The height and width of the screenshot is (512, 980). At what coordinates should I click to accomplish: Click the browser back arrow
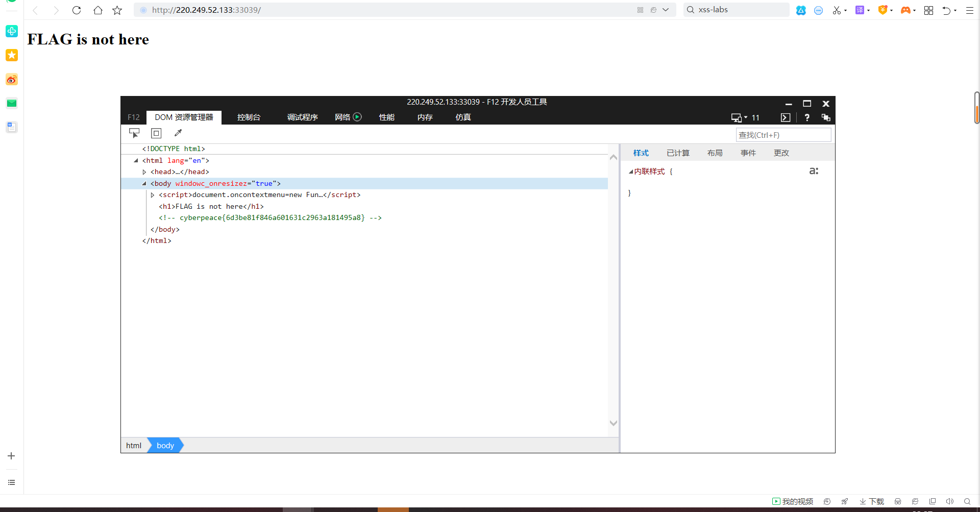(x=35, y=10)
